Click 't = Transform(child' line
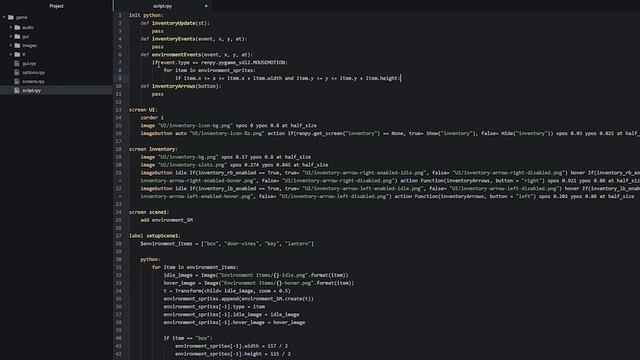 click(x=227, y=291)
